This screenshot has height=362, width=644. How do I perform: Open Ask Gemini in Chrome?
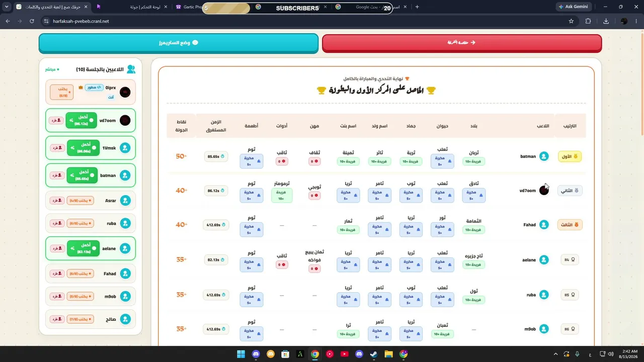(x=574, y=7)
